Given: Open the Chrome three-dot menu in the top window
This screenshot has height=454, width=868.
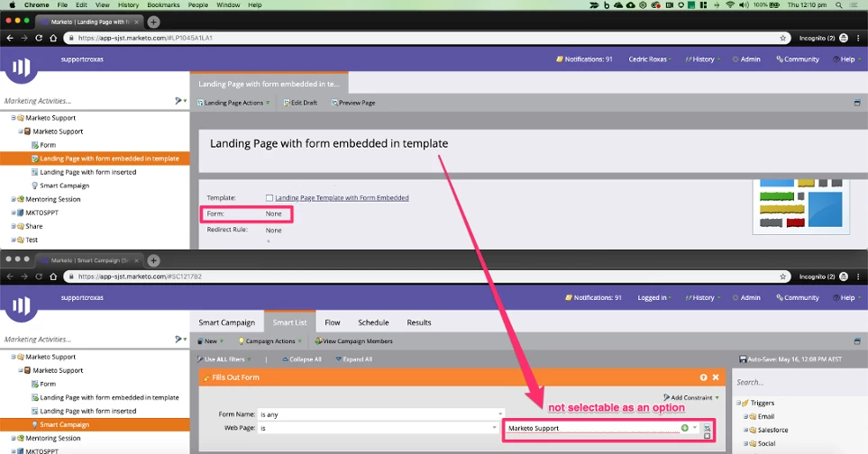Looking at the screenshot, I should (x=859, y=38).
